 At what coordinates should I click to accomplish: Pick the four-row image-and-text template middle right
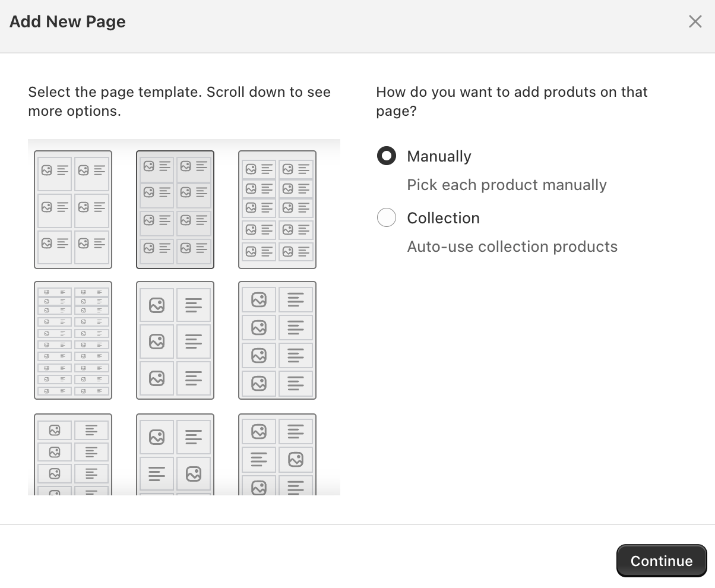click(x=277, y=340)
